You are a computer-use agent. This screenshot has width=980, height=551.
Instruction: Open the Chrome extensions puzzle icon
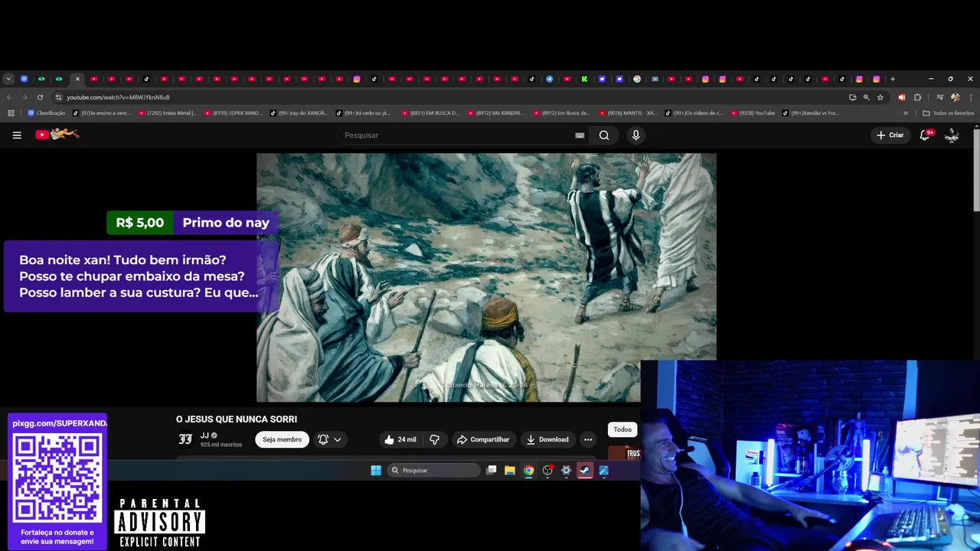(917, 97)
